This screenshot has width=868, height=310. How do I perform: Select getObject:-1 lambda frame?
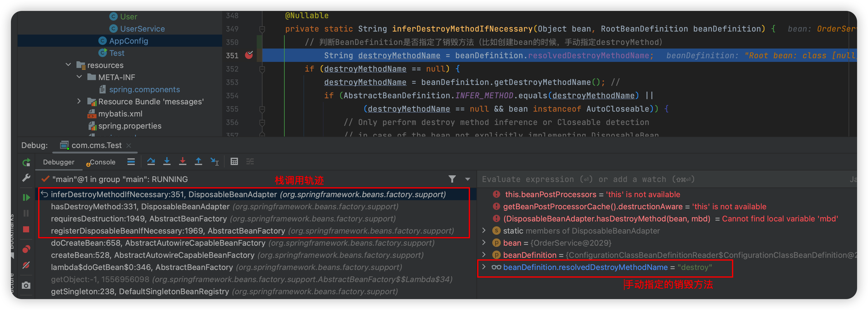(x=256, y=279)
